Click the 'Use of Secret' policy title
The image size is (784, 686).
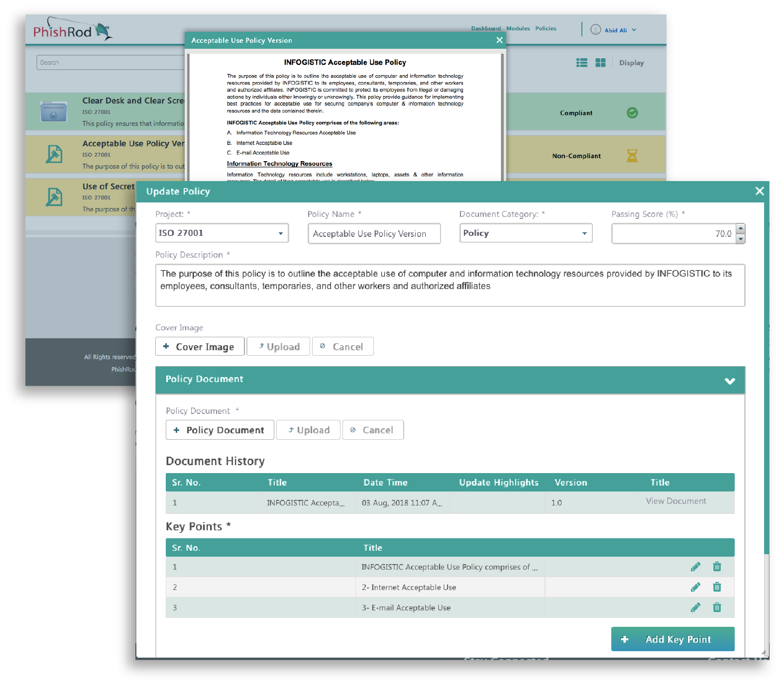[109, 187]
